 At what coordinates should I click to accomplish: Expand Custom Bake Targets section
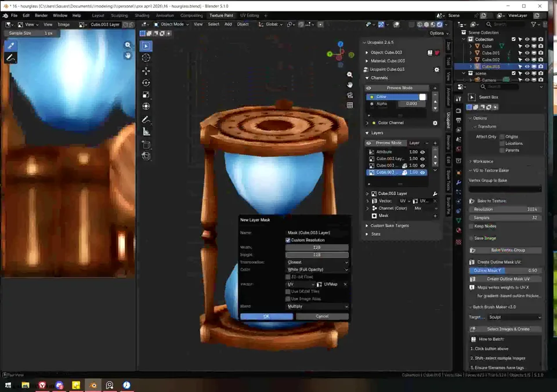[x=389, y=226]
